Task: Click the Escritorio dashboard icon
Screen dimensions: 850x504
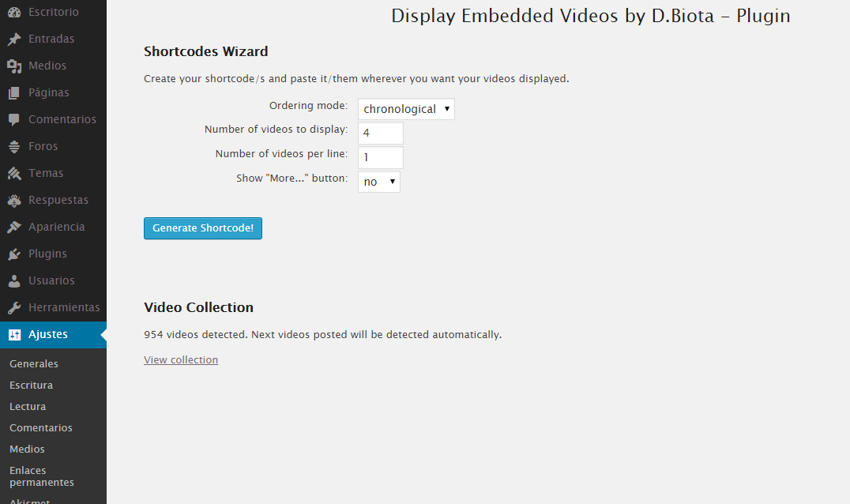Action: (x=14, y=12)
